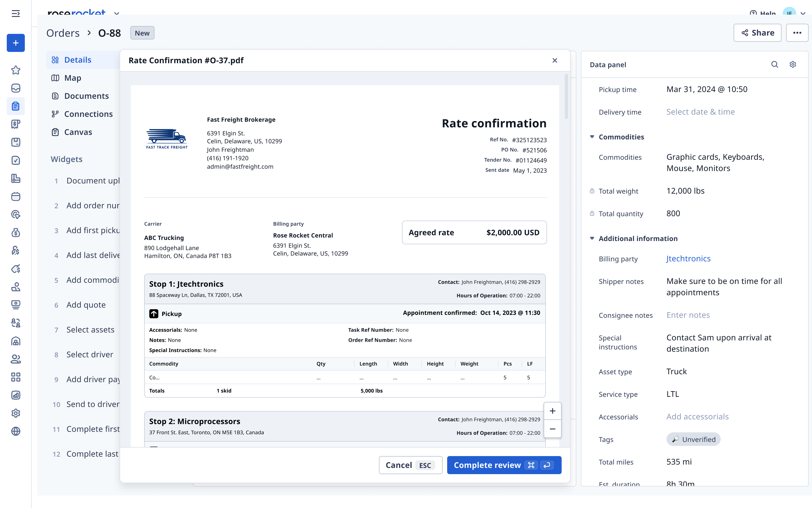This screenshot has height=508, width=812.
Task: Open the people contacts icon in sidebar
Action: (16, 359)
